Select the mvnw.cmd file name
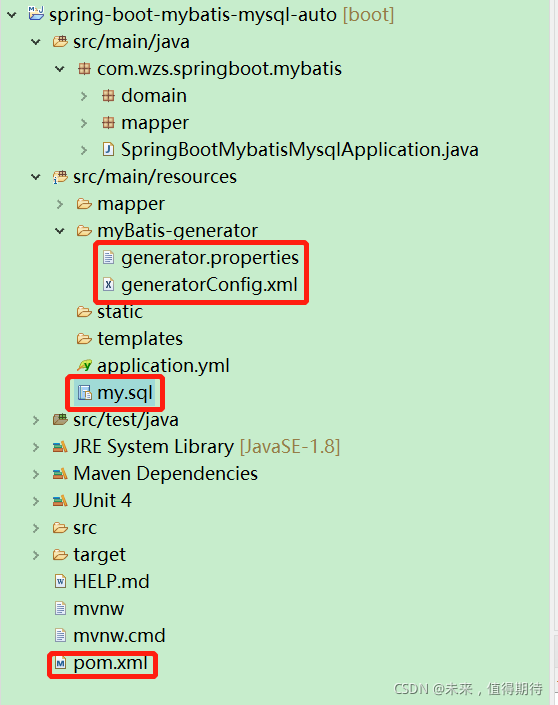Image resolution: width=558 pixels, height=705 pixels. click(x=119, y=636)
